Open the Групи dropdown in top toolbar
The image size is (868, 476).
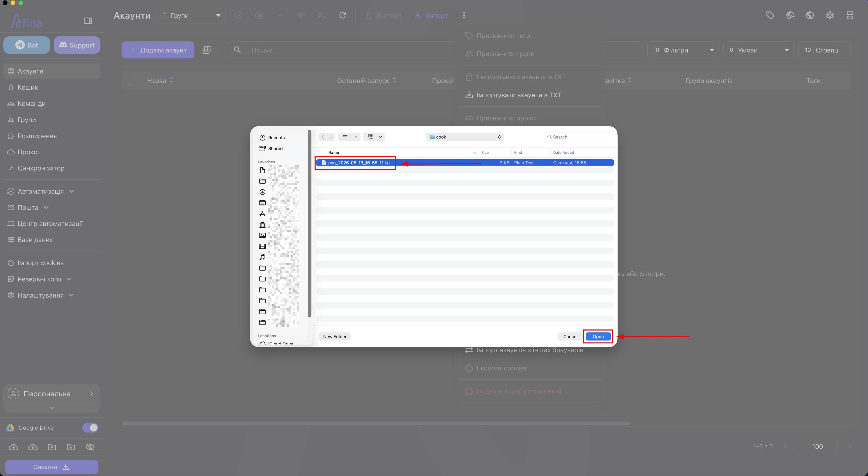190,16
